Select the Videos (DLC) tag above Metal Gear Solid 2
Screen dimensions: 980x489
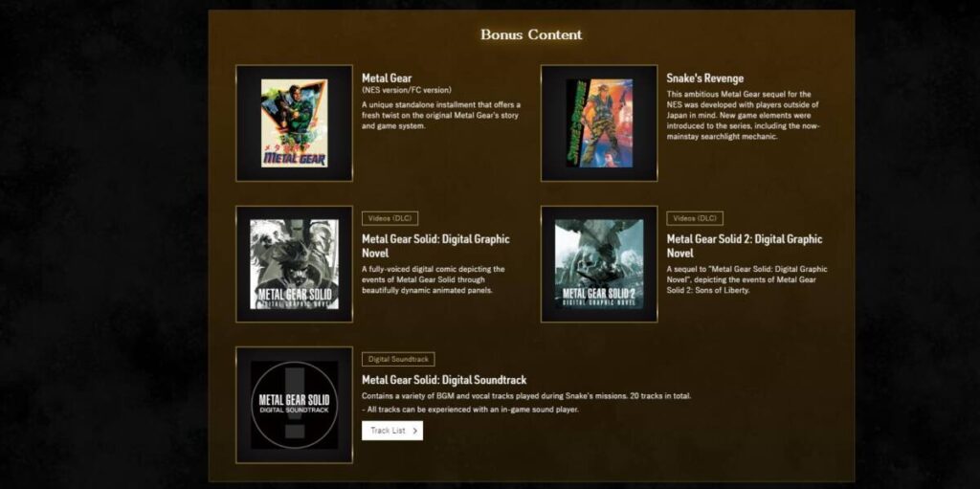[695, 218]
